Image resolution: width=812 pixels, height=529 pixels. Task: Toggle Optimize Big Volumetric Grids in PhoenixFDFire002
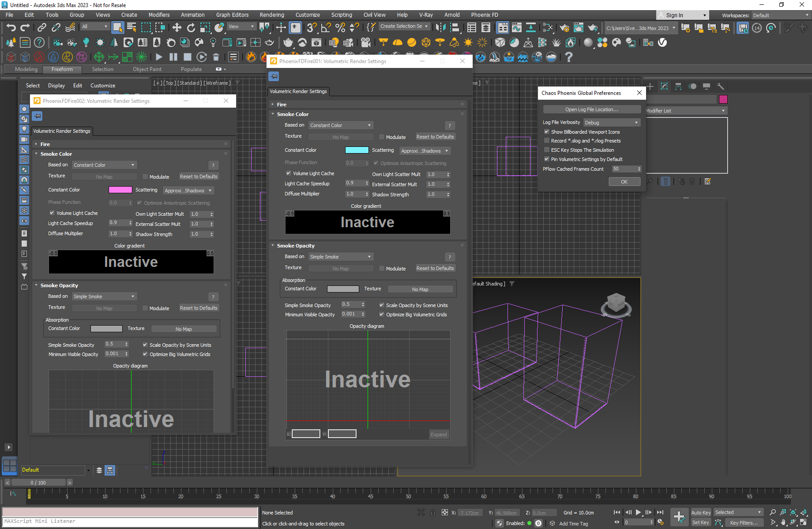click(145, 354)
